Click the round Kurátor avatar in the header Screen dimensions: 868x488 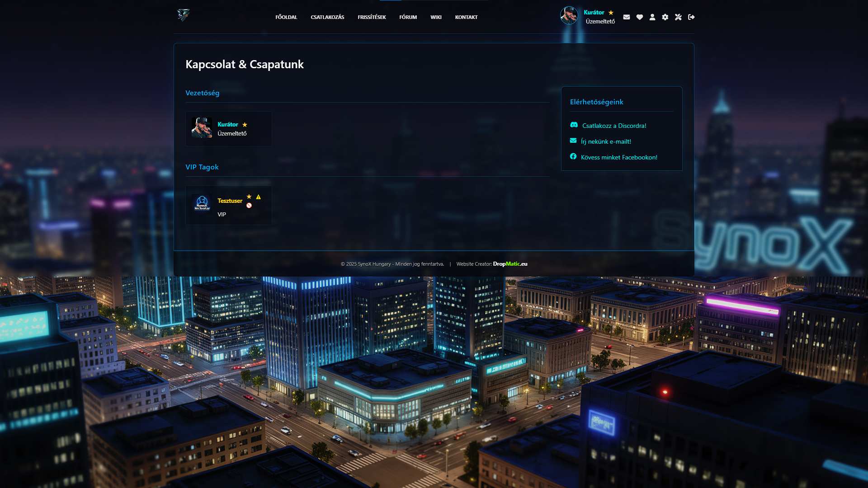pyautogui.click(x=569, y=15)
